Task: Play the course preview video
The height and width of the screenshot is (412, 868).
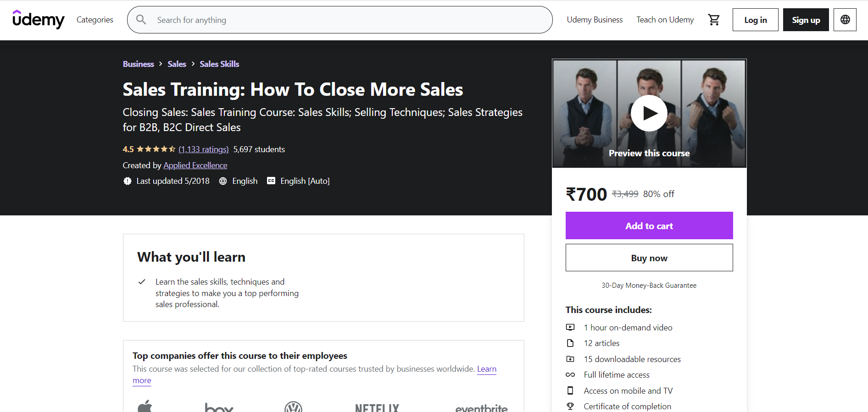Action: (649, 113)
